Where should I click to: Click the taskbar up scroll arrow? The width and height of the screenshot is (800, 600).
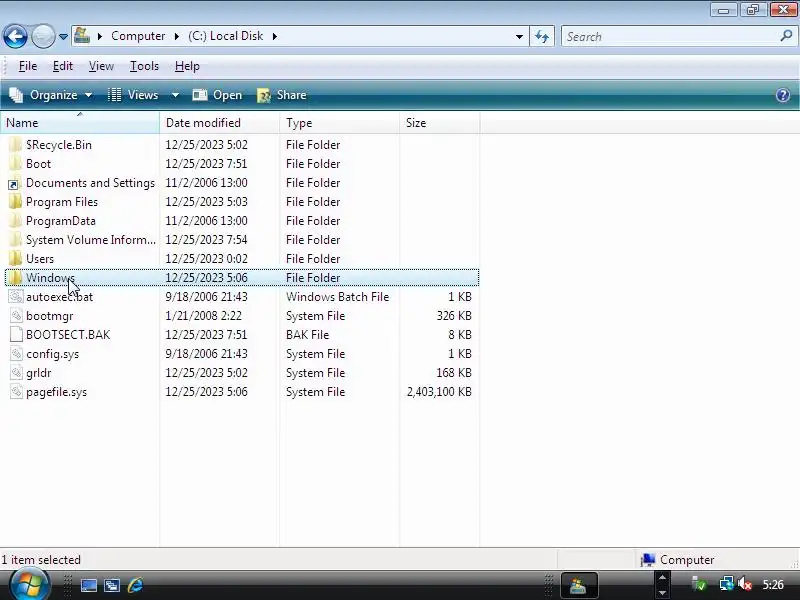click(x=662, y=578)
